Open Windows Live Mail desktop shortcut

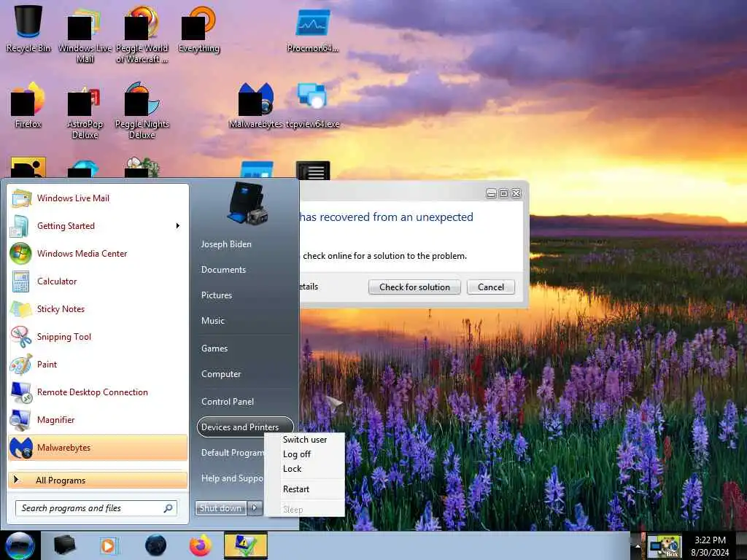[85, 34]
